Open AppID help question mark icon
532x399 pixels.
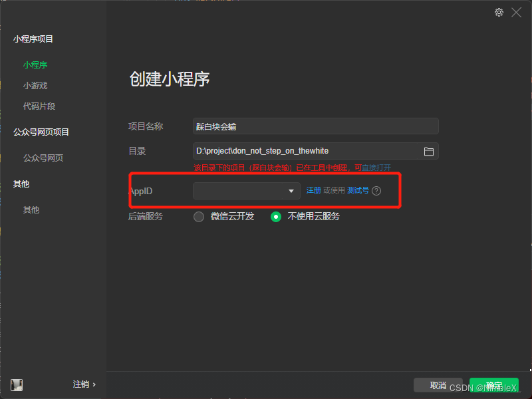(376, 191)
